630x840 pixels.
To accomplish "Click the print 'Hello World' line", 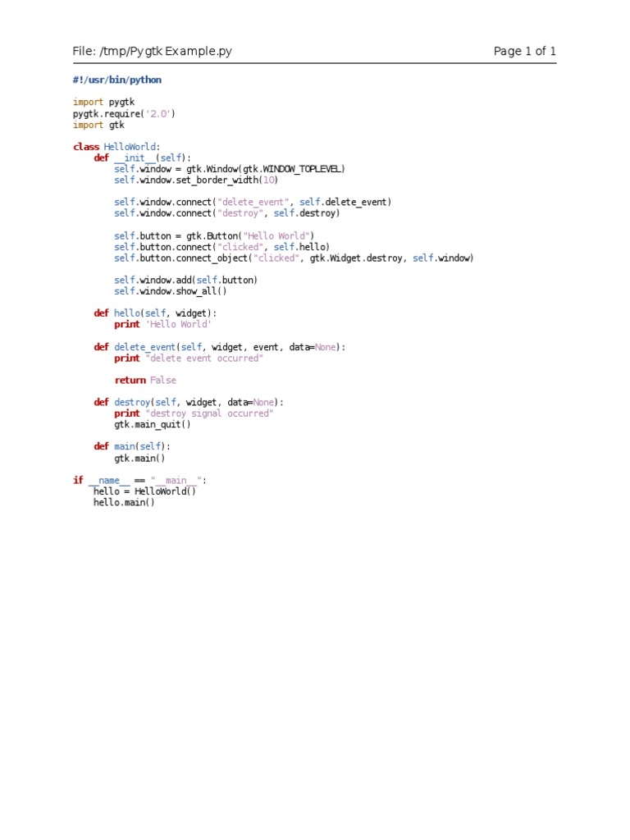I will pyautogui.click(x=163, y=324).
